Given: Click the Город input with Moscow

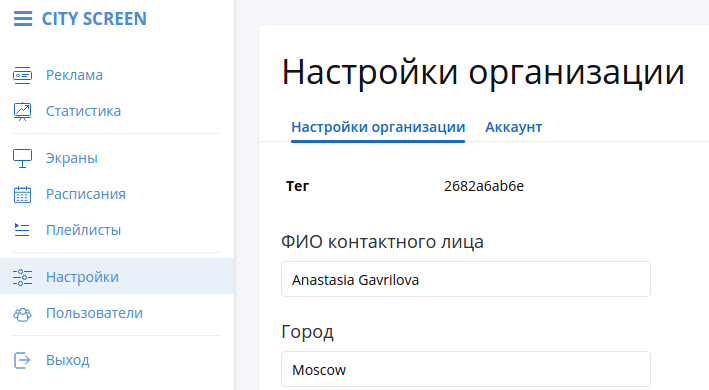Looking at the screenshot, I should (x=466, y=369).
